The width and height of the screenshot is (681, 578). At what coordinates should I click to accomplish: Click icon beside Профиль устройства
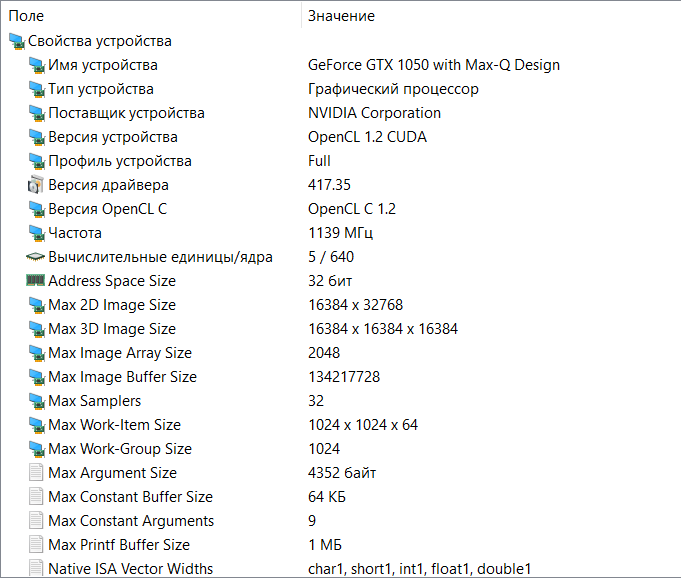pos(36,161)
